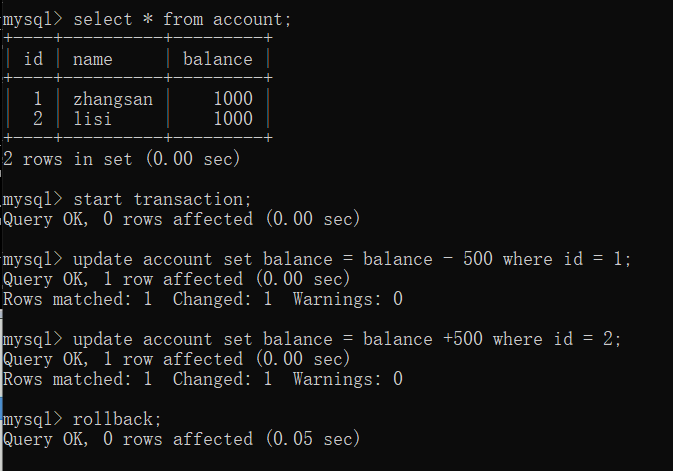This screenshot has height=471, width=673.
Task: Click the '2 rows in set' result line
Action: point(121,159)
